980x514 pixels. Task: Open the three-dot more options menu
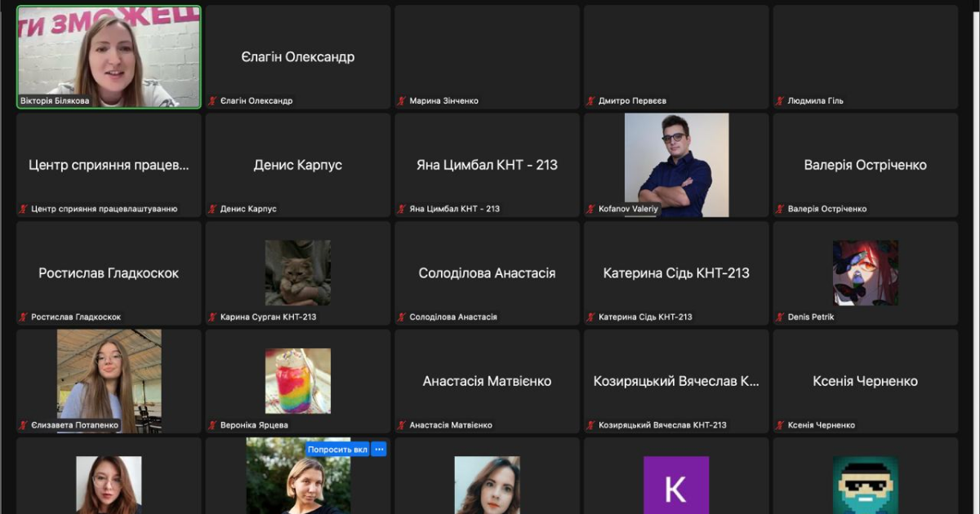378,450
